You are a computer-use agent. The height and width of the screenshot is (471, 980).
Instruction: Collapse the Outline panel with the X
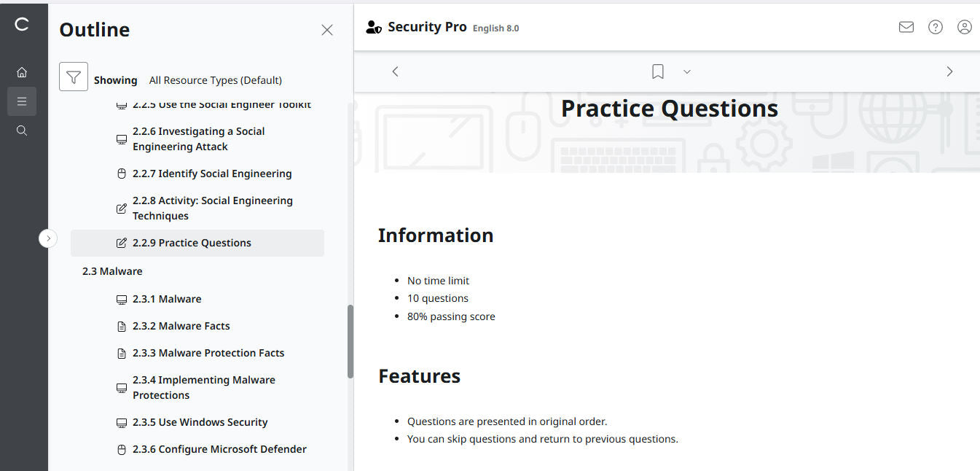tap(326, 30)
